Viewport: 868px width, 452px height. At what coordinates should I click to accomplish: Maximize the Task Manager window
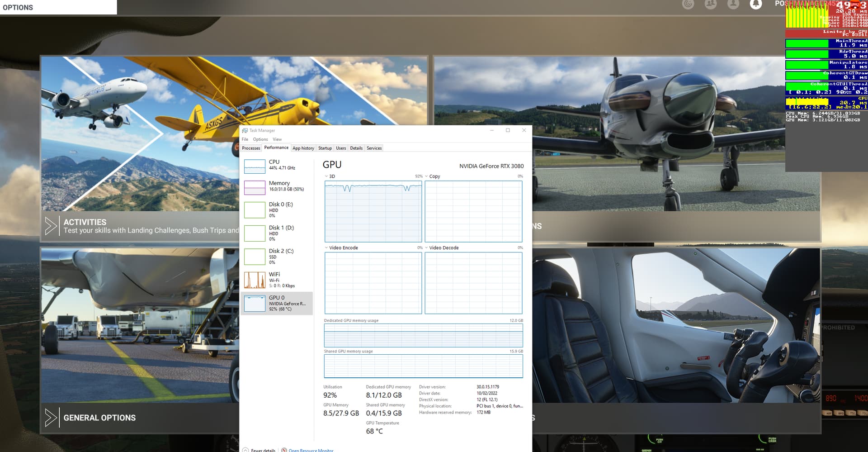pos(508,130)
